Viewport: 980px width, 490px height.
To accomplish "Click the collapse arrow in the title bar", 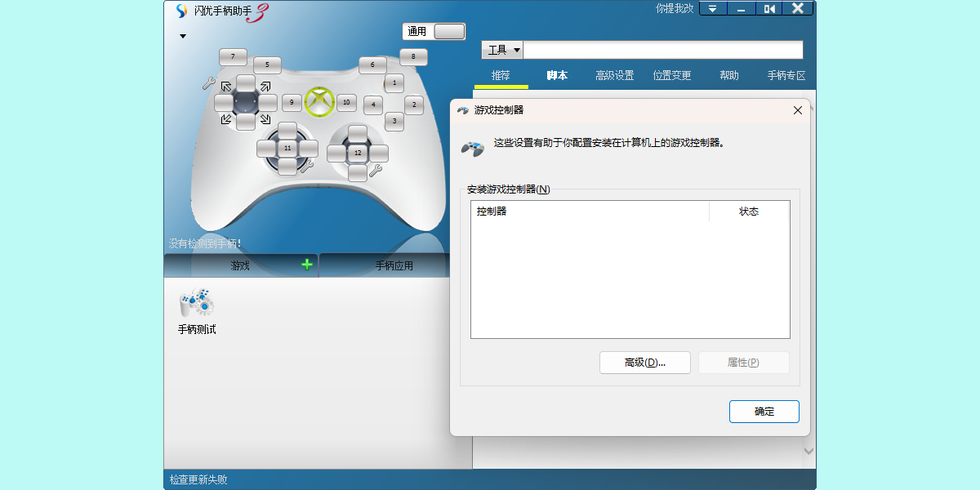I will click(711, 8).
